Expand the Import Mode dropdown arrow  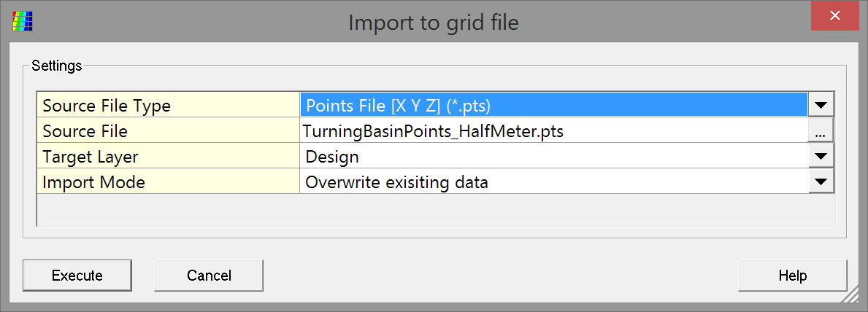821,182
